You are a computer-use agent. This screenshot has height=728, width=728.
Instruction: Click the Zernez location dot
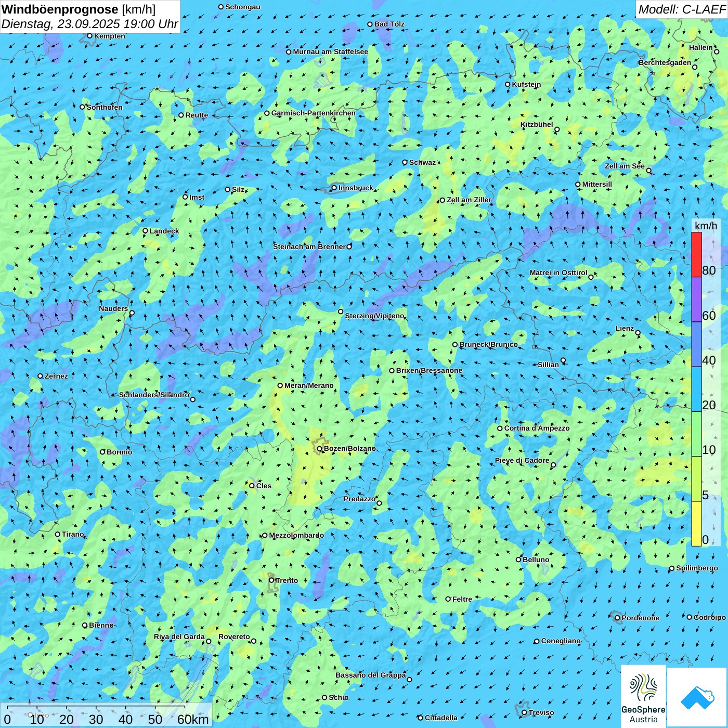41,376
